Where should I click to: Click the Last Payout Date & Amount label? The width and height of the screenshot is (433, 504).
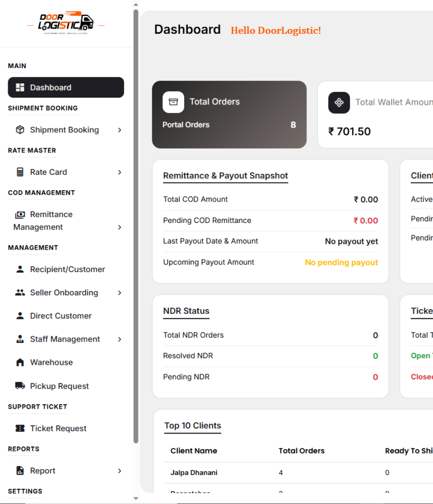point(211,241)
